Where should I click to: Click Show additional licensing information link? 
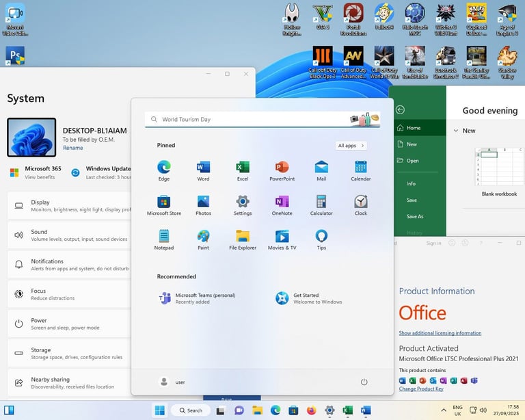[x=440, y=333]
